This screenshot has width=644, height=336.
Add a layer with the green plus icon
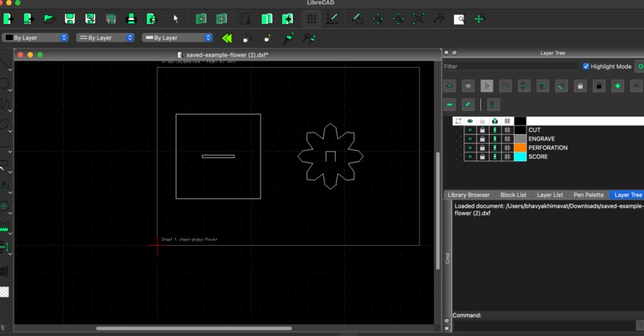(x=618, y=86)
